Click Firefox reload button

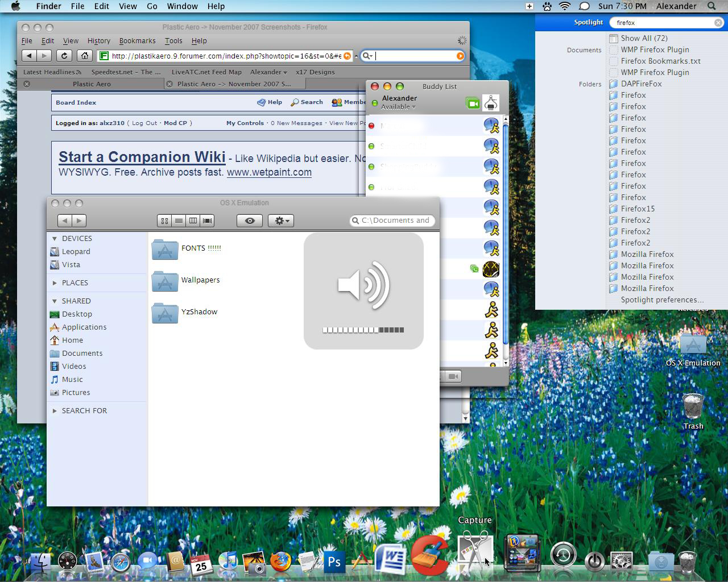pos(64,56)
